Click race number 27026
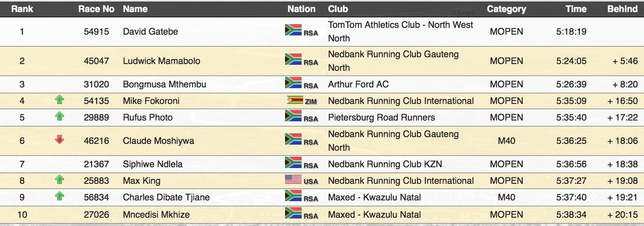 (97, 215)
